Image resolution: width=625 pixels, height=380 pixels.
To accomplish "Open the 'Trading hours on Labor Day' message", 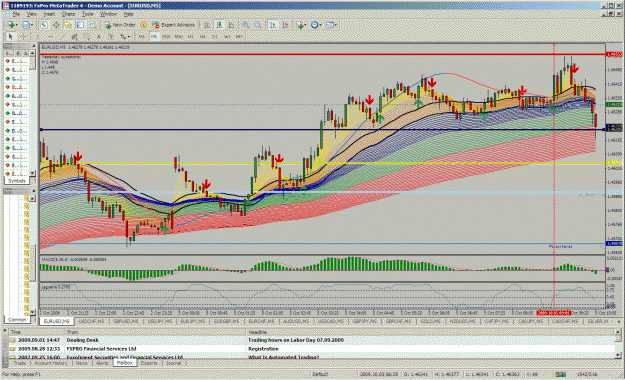I will click(x=312, y=340).
